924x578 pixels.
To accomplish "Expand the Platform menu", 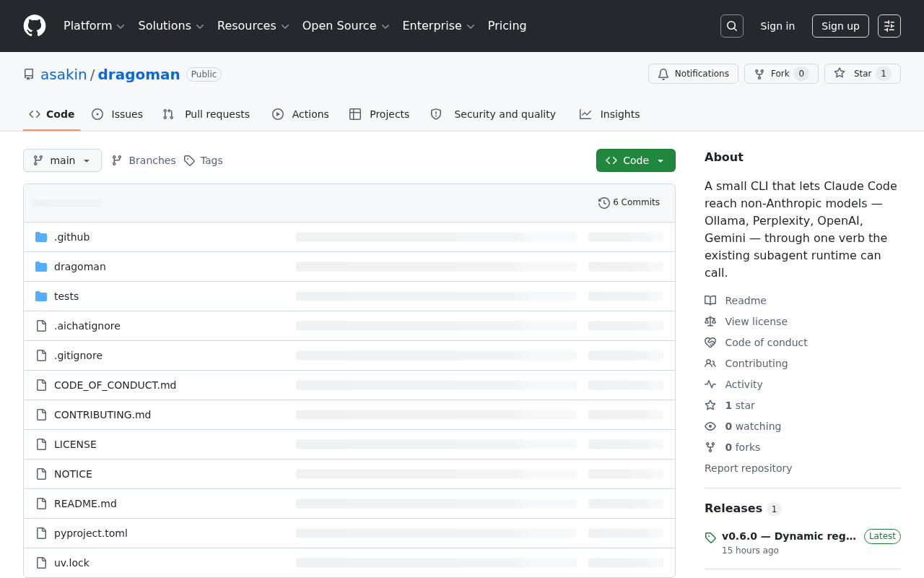I will 94,26.
